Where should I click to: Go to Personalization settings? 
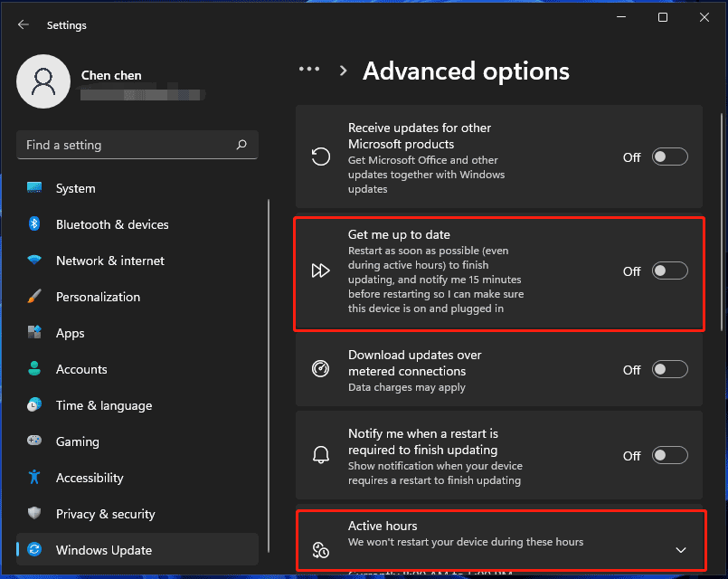click(99, 297)
